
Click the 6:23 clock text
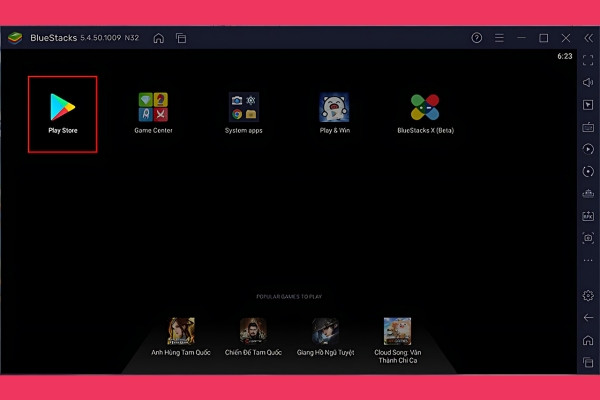click(x=564, y=56)
